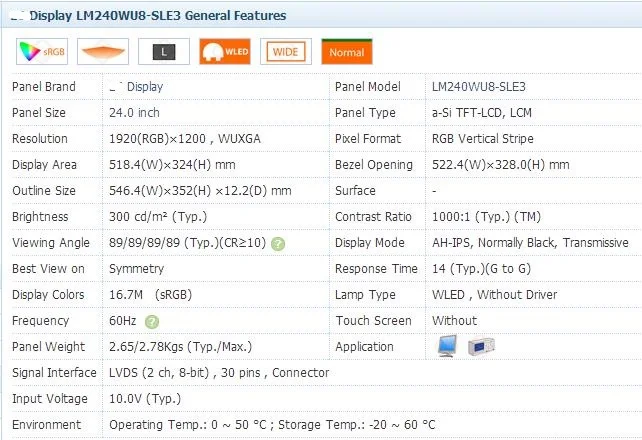Viewport: 642px width, 440px height.
Task: Click the RGB Vertical Stripe pixel format
Action: tap(483, 139)
